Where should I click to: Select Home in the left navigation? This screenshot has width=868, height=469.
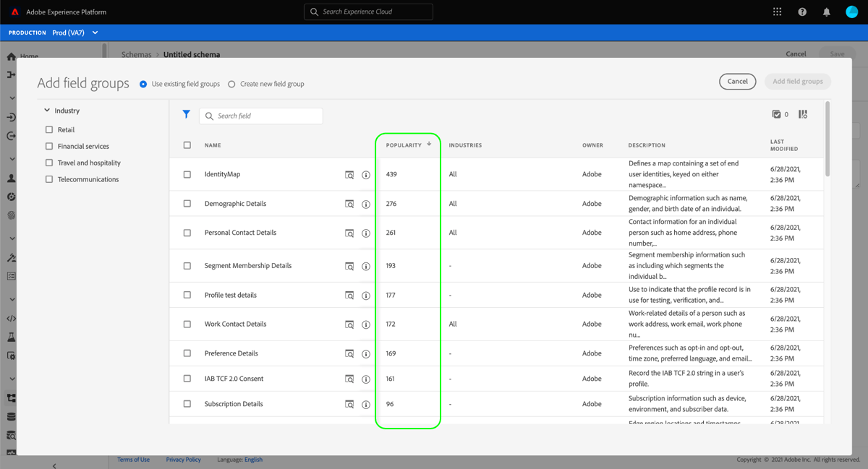[x=29, y=56]
